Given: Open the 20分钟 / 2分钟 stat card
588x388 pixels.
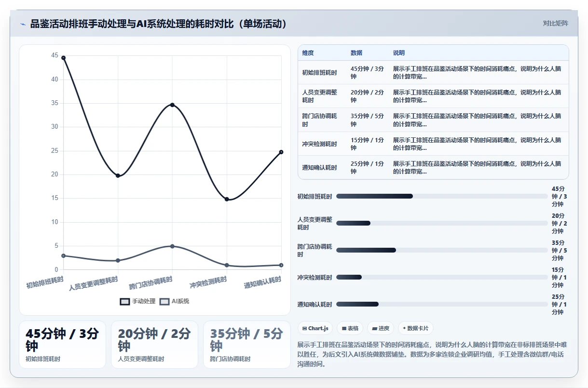Looking at the screenshot, I should point(154,345).
